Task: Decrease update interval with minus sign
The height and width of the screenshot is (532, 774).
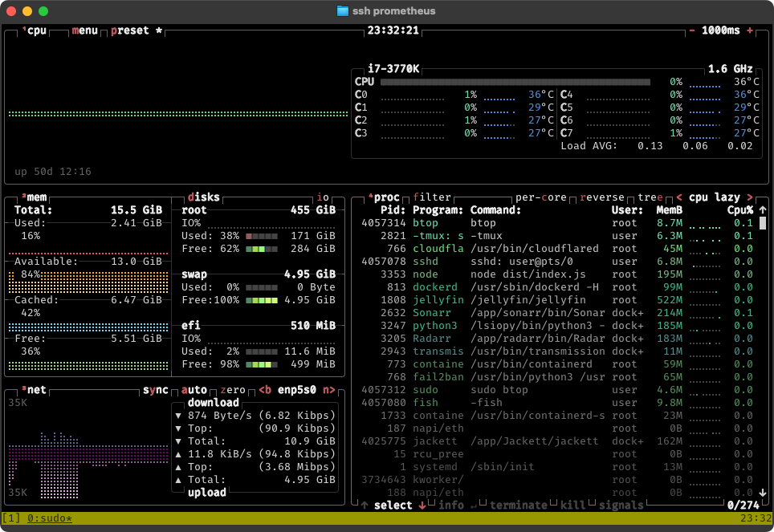Action: pos(692,30)
